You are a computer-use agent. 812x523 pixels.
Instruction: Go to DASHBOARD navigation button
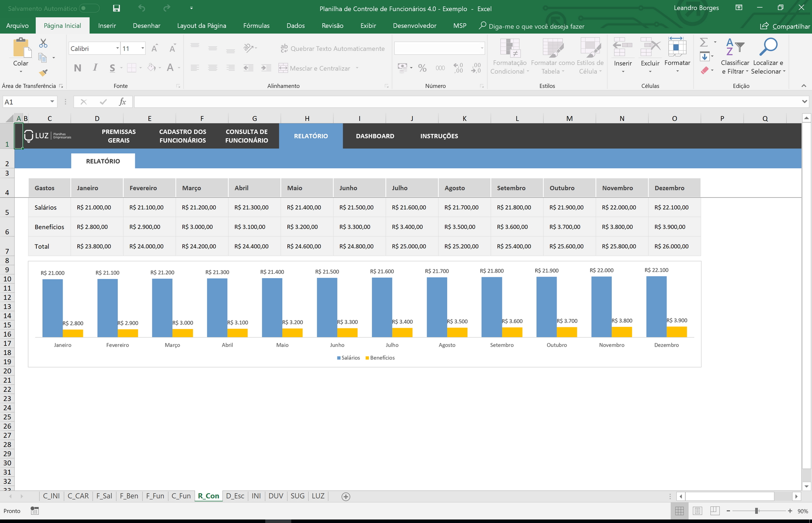(375, 136)
